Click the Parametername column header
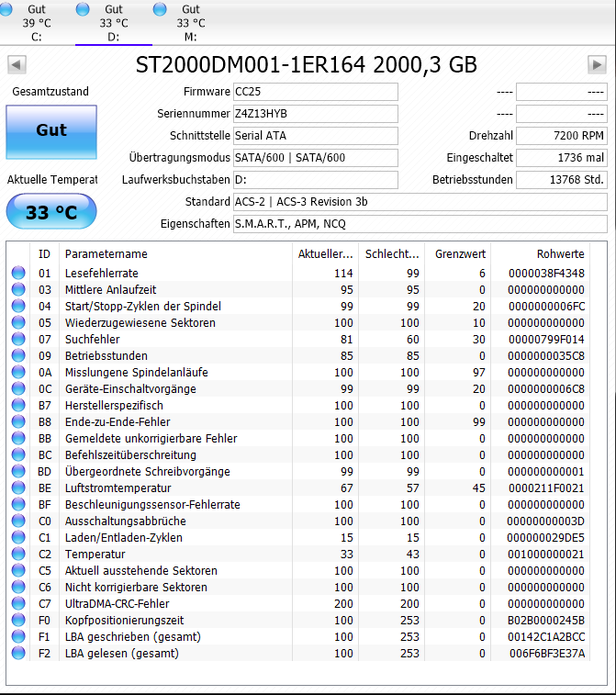 (x=176, y=254)
